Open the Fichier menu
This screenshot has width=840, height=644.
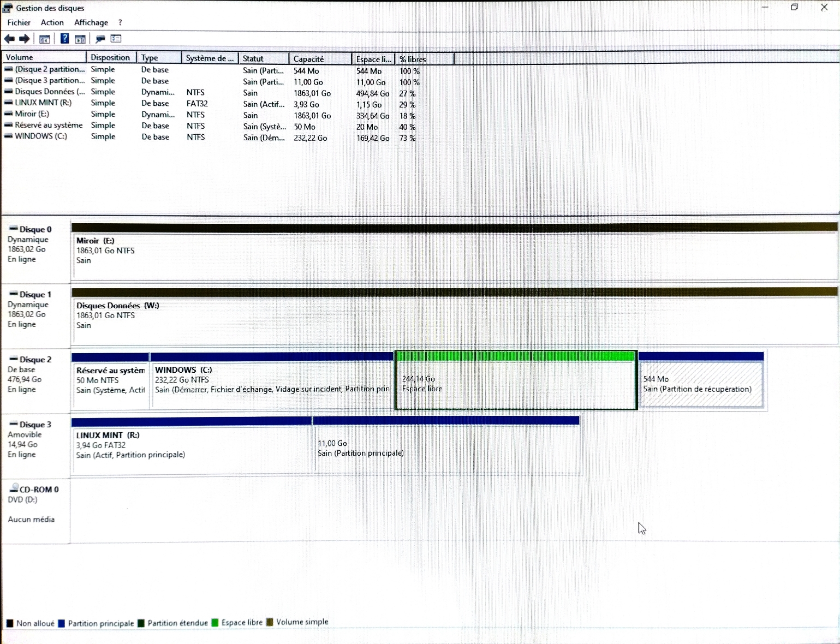(x=19, y=22)
